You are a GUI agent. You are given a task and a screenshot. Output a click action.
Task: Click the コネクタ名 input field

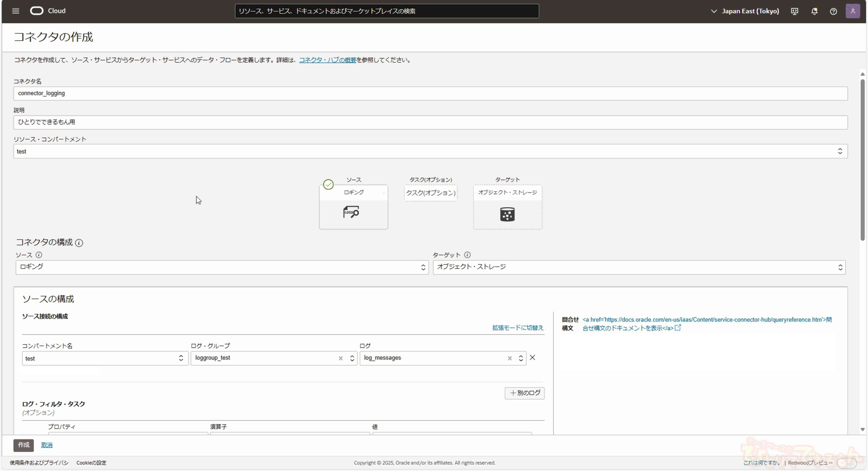[430, 93]
